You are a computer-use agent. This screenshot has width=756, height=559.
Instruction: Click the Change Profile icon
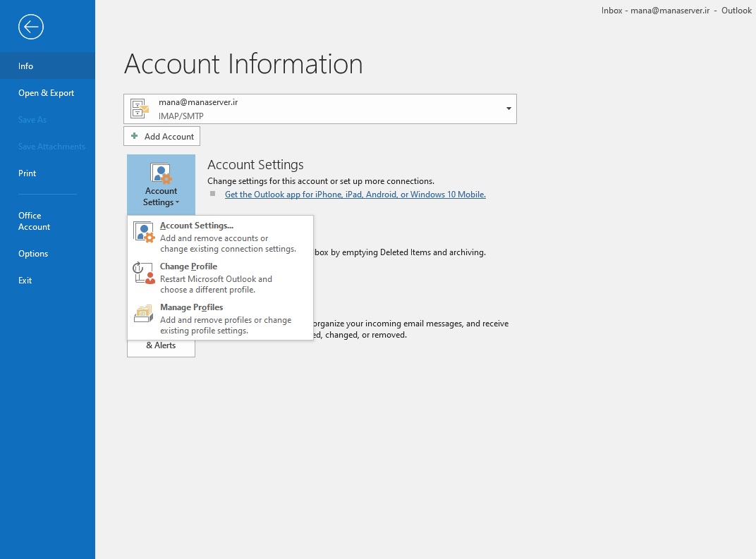click(144, 274)
